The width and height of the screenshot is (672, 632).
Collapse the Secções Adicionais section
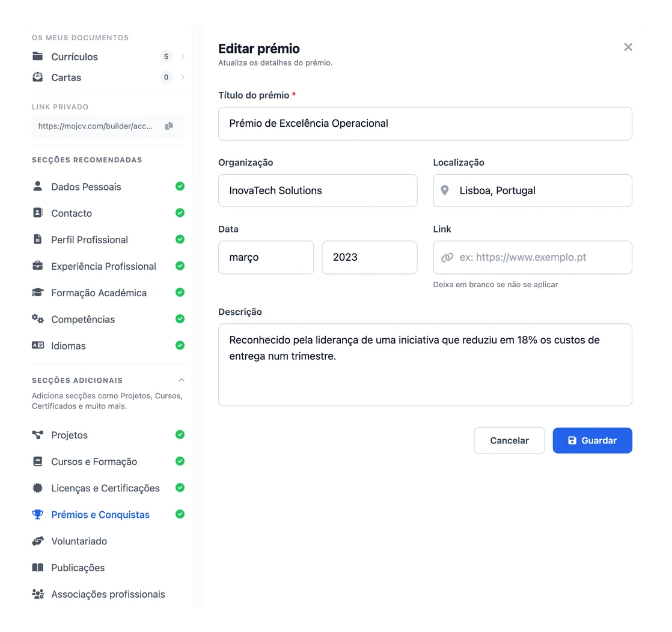[x=182, y=380]
